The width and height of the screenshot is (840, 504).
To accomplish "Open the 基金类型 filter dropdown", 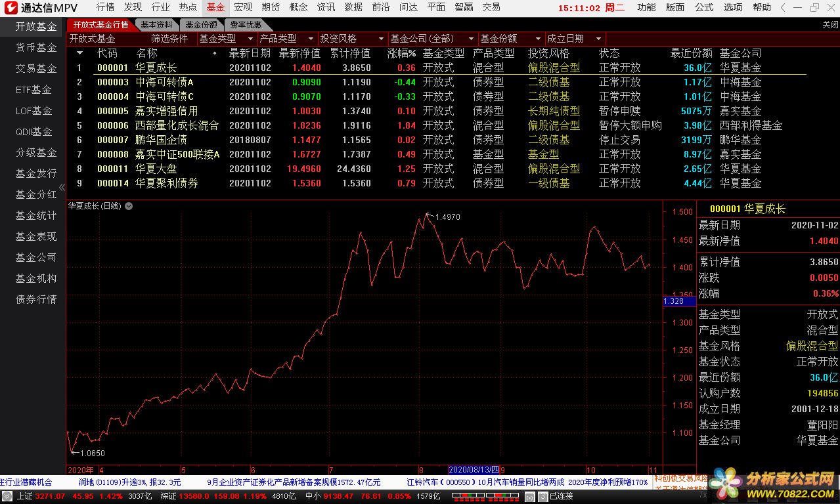I will tap(227, 39).
